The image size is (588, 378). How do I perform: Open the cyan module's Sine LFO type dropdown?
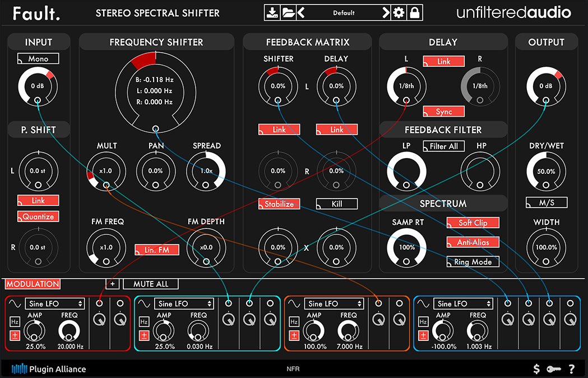[x=184, y=303]
